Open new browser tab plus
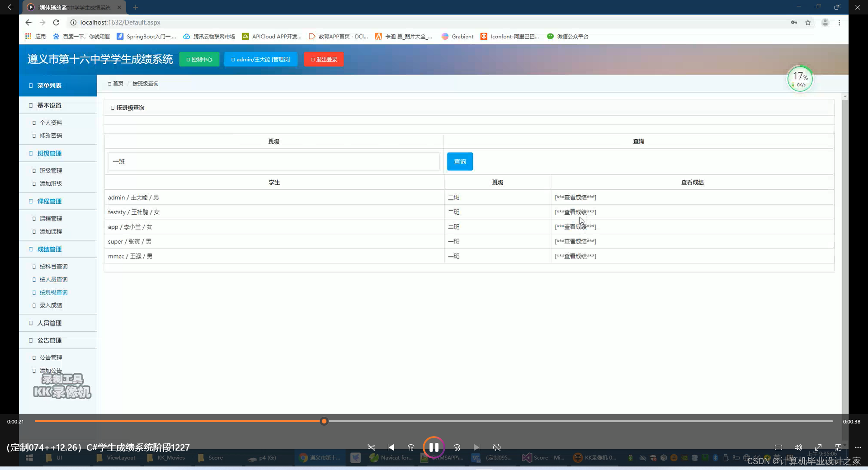Viewport: 868px width, 470px height. coord(136,7)
